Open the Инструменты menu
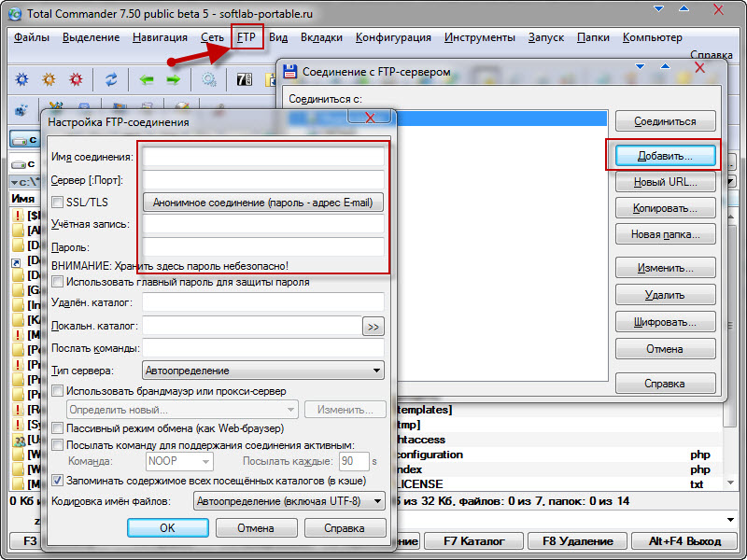This screenshot has width=747, height=560. [480, 37]
